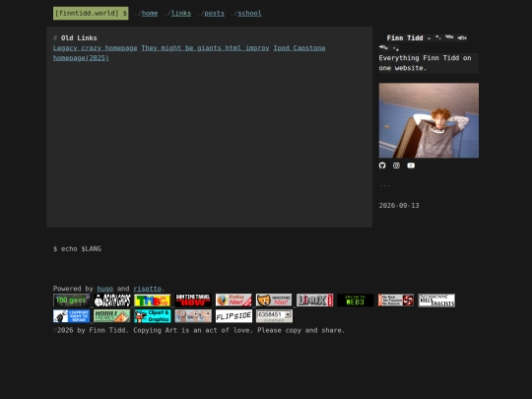This screenshot has width=532, height=399.
Task: Click the 'Clipart & Graphics' badge
Action: pos(153,316)
